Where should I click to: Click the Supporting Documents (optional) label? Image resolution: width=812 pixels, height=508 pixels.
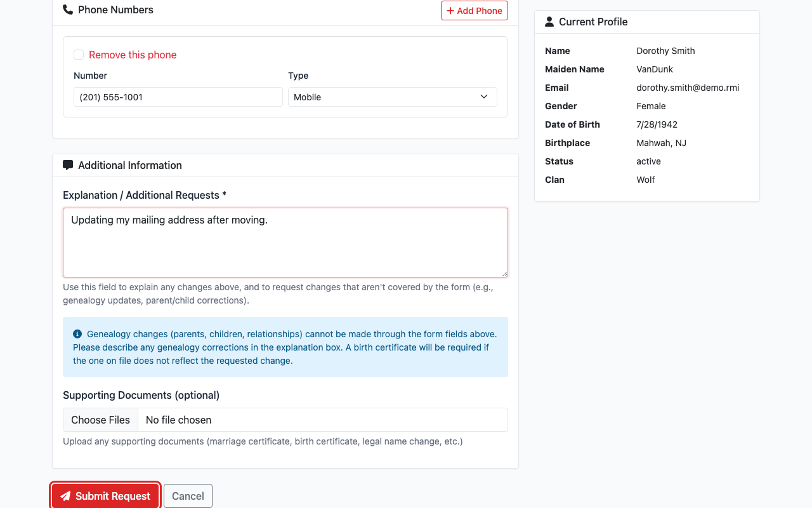coord(141,395)
